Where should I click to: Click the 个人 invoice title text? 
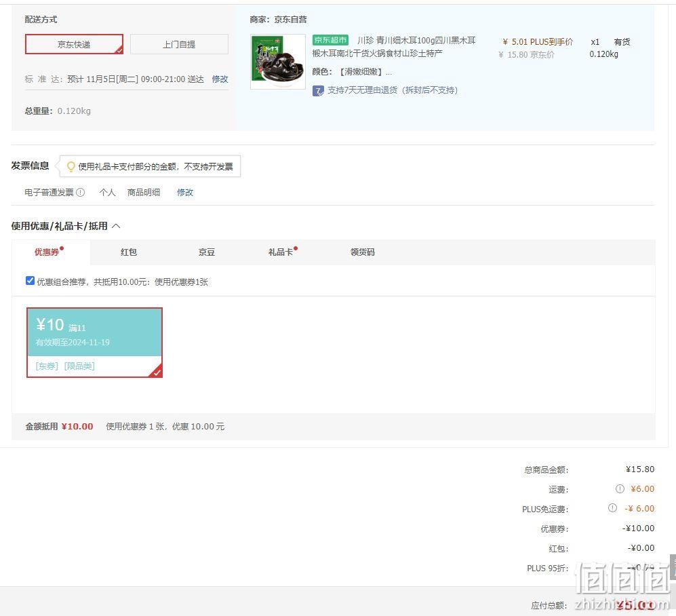click(107, 193)
